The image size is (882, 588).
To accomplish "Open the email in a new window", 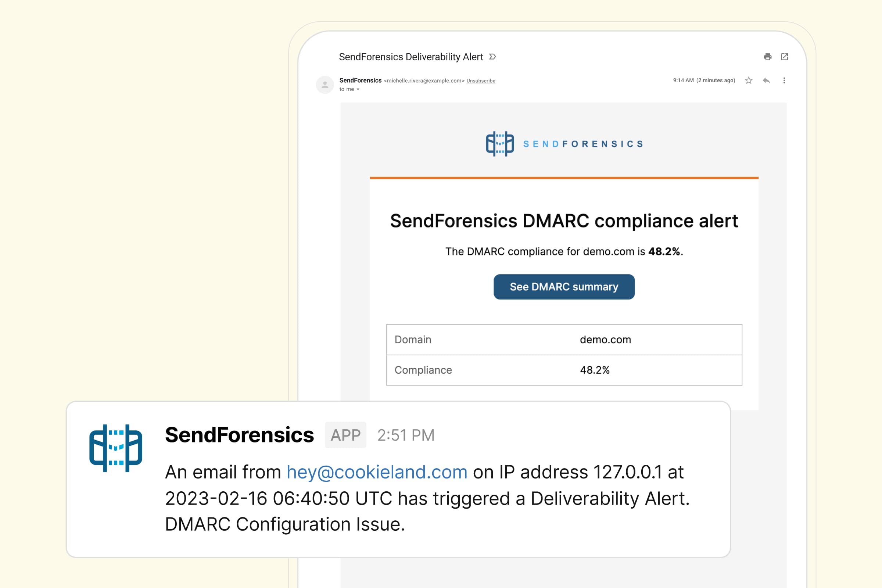I will (784, 57).
